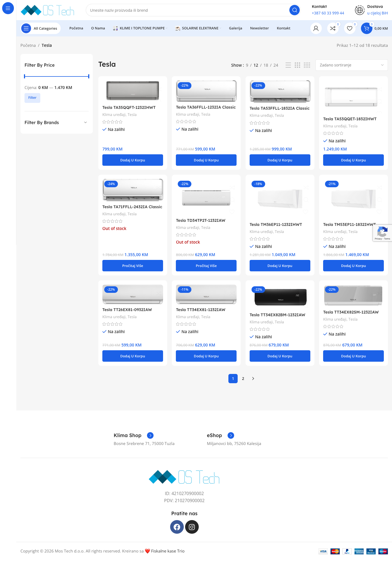The image size is (392, 562).
Task: Open Facebook page from footer icon
Action: pyautogui.click(x=177, y=527)
